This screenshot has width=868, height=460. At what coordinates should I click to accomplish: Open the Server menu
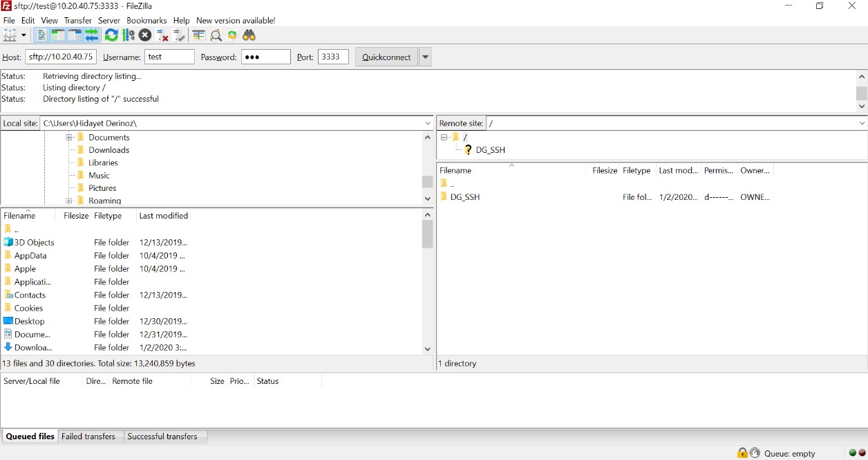coord(108,21)
